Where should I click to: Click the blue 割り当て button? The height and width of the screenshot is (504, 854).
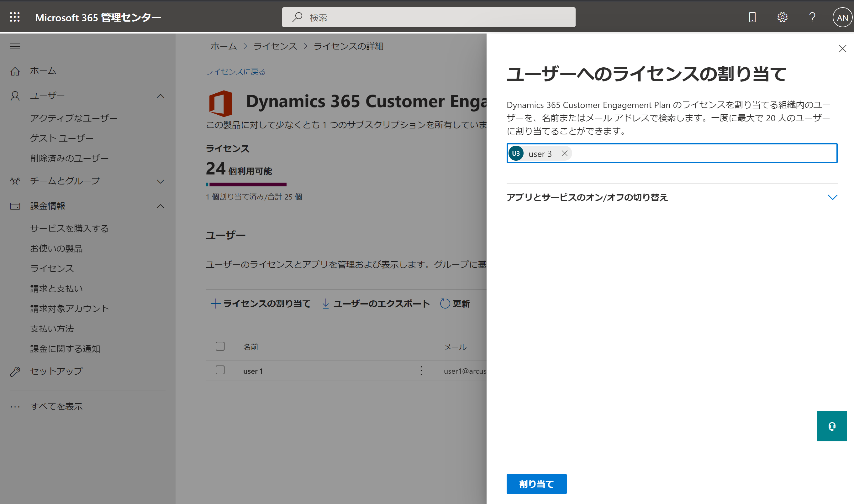[x=536, y=484]
